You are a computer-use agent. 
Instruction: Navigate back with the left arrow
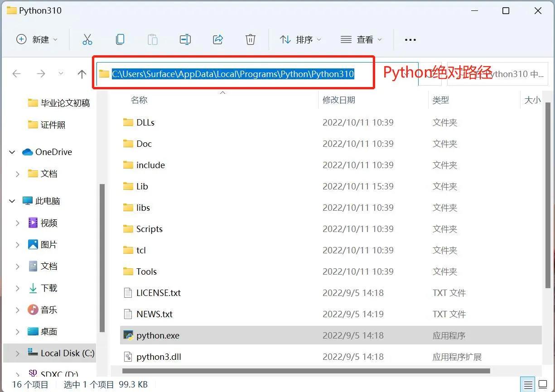[x=17, y=74]
